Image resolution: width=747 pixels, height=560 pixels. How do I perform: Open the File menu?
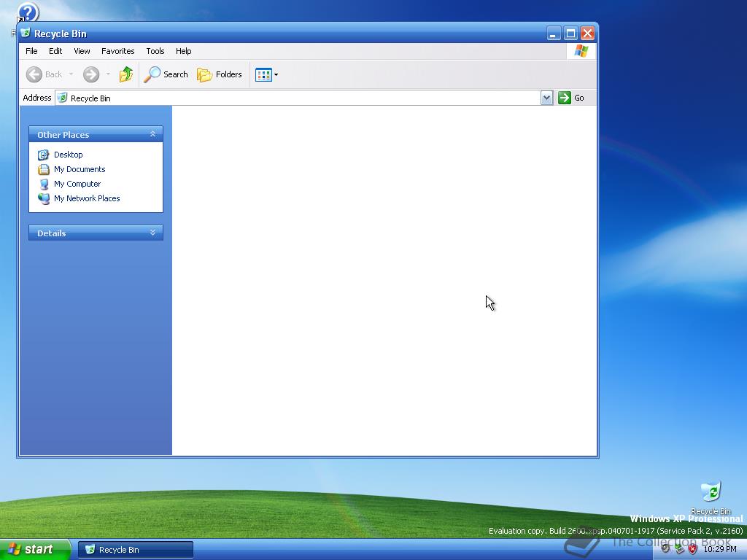tap(31, 51)
